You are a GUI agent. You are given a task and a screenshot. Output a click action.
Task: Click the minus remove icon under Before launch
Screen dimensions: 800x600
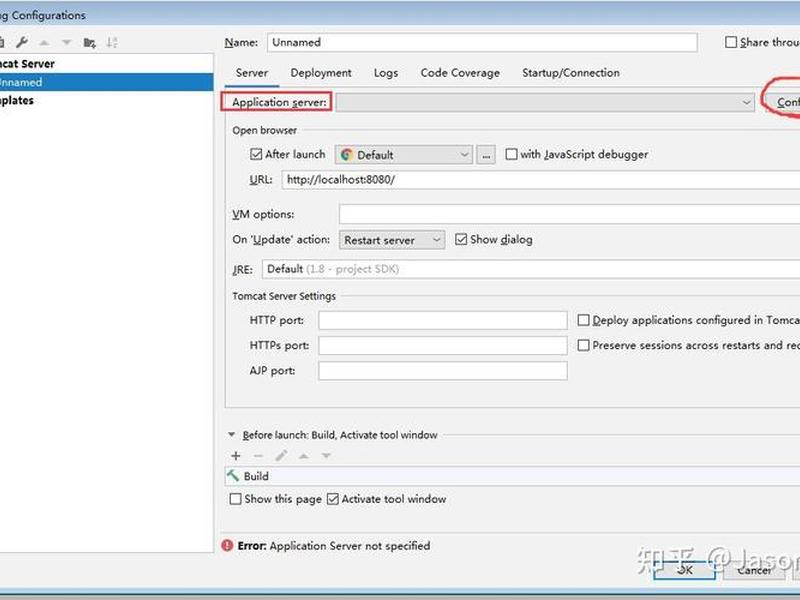258,456
